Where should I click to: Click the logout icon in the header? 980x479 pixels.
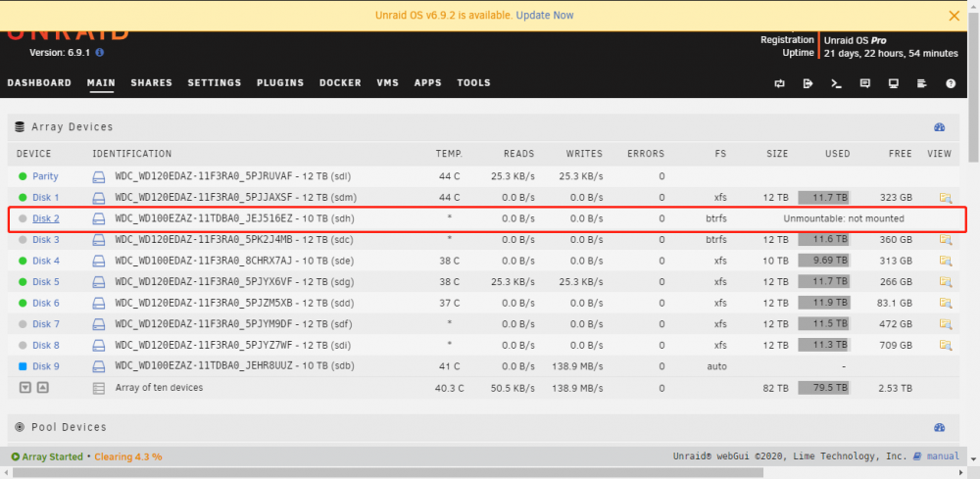pyautogui.click(x=808, y=83)
